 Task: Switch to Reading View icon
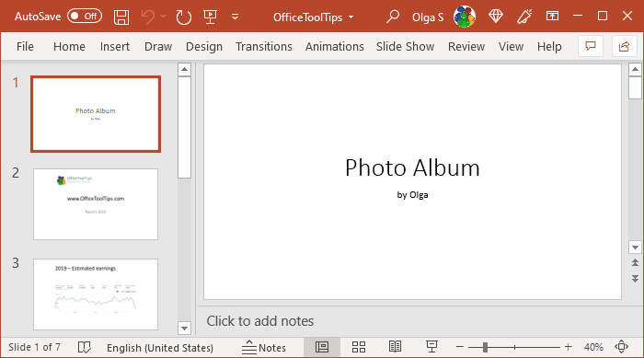tap(395, 347)
